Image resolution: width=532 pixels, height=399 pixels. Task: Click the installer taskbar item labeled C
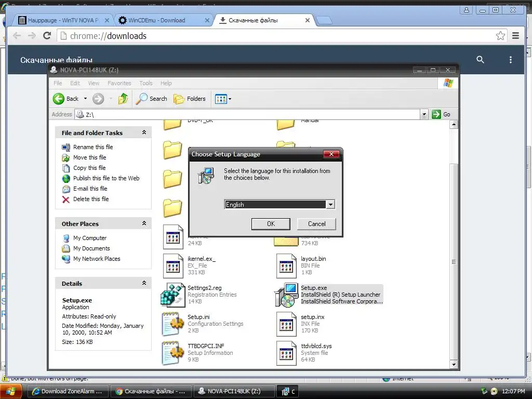click(288, 391)
